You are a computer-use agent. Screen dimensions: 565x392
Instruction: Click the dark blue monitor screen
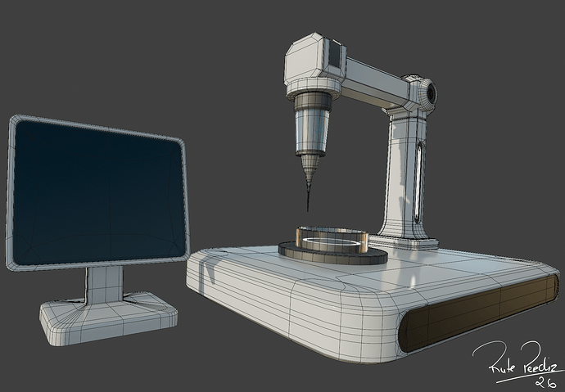point(99,192)
